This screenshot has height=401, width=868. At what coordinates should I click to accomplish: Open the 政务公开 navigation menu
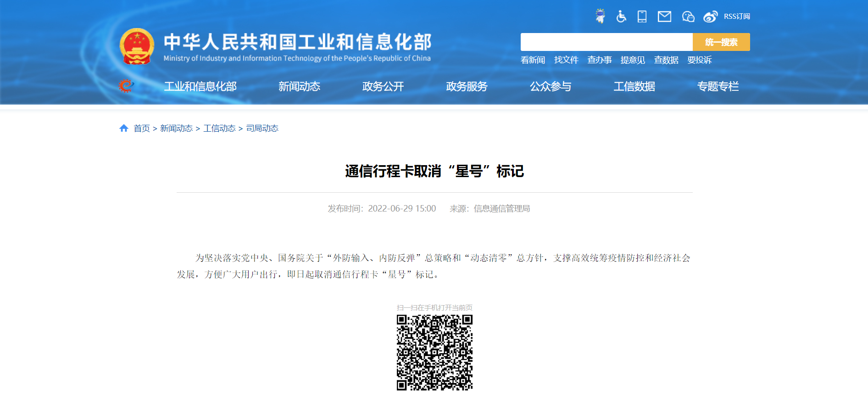pos(383,86)
